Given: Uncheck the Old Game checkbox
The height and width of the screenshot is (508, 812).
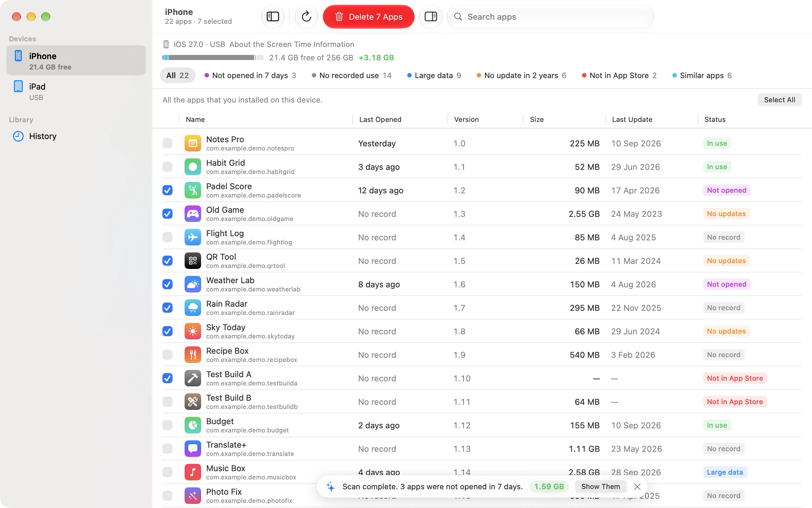Looking at the screenshot, I should point(167,214).
